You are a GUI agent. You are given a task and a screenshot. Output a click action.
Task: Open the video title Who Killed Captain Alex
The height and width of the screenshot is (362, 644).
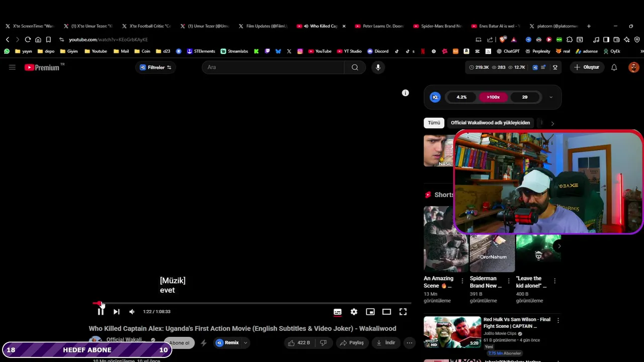pyautogui.click(x=243, y=328)
